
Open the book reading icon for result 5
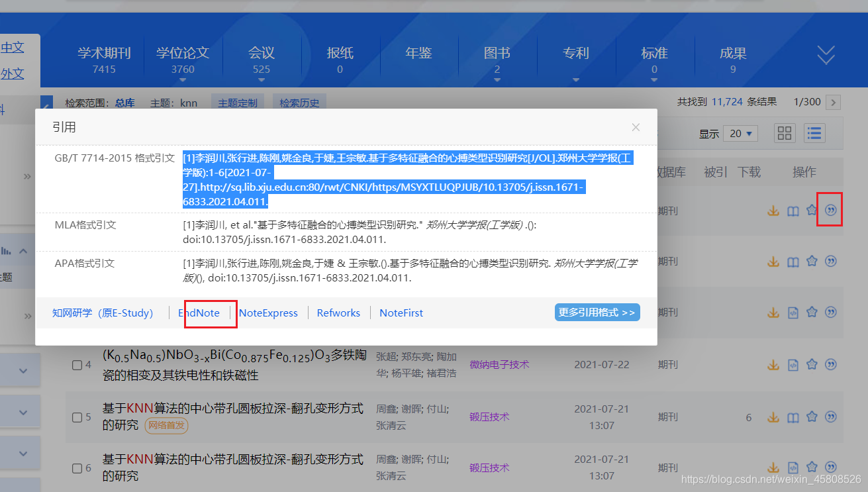[x=793, y=417]
